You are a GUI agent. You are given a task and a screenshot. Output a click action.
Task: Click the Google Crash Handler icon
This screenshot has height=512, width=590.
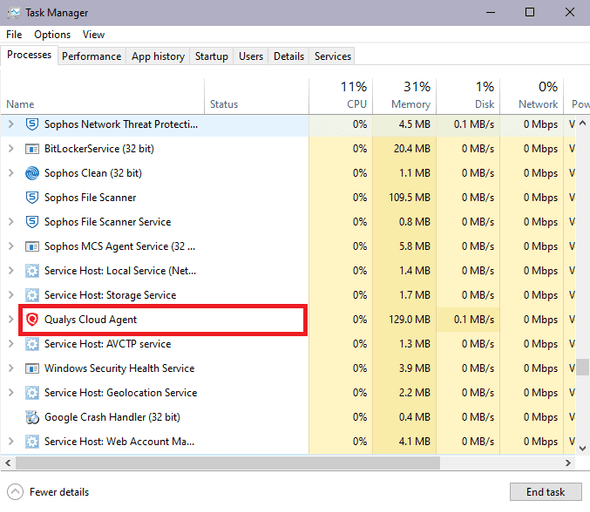tap(32, 417)
